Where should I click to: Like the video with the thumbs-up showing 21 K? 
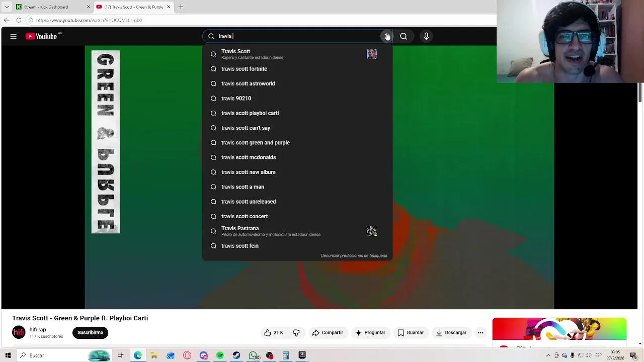point(273,332)
